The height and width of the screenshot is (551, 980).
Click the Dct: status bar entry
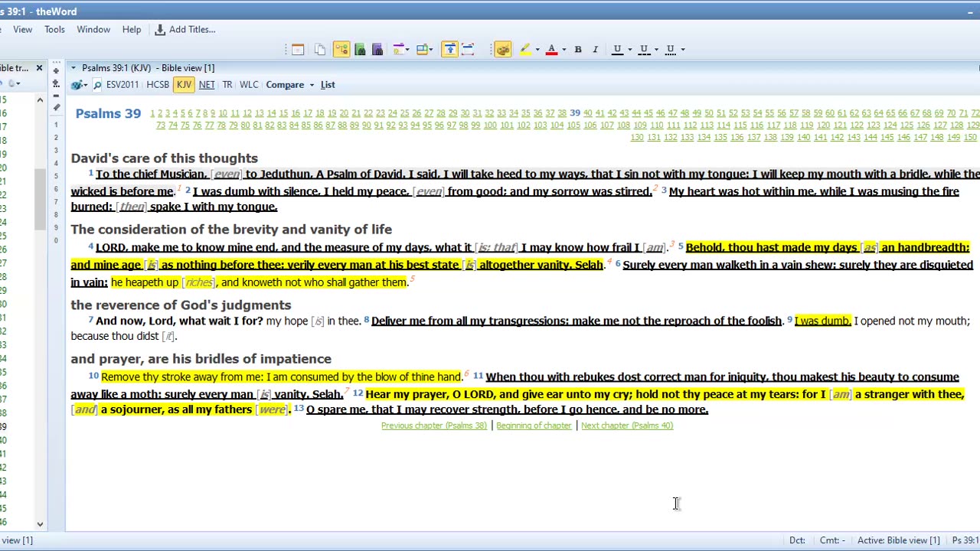pyautogui.click(x=797, y=540)
